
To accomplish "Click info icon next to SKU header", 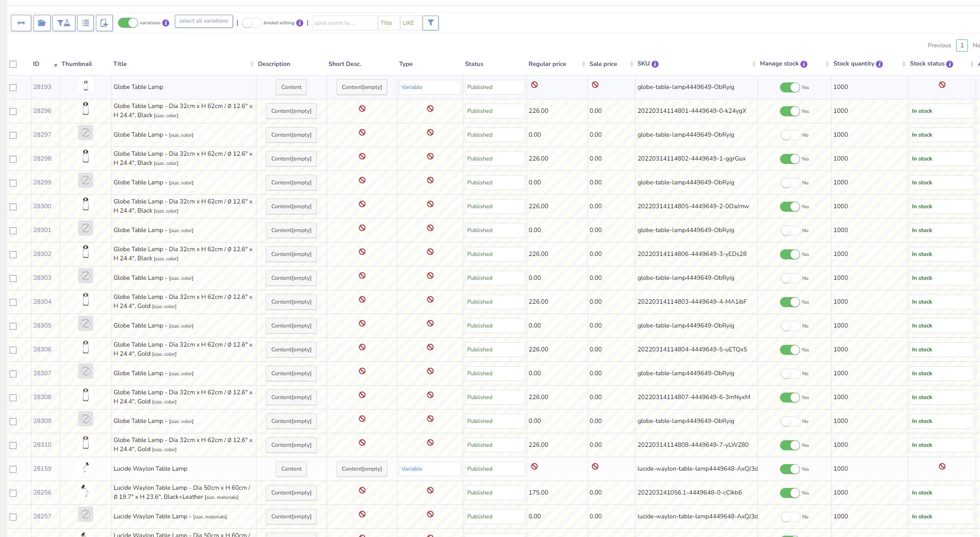I will [x=655, y=64].
